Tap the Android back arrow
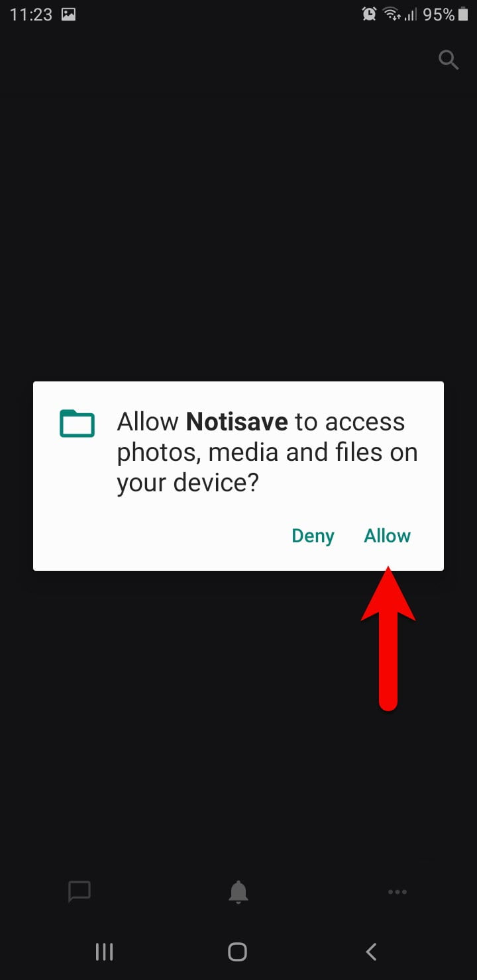 (x=372, y=952)
